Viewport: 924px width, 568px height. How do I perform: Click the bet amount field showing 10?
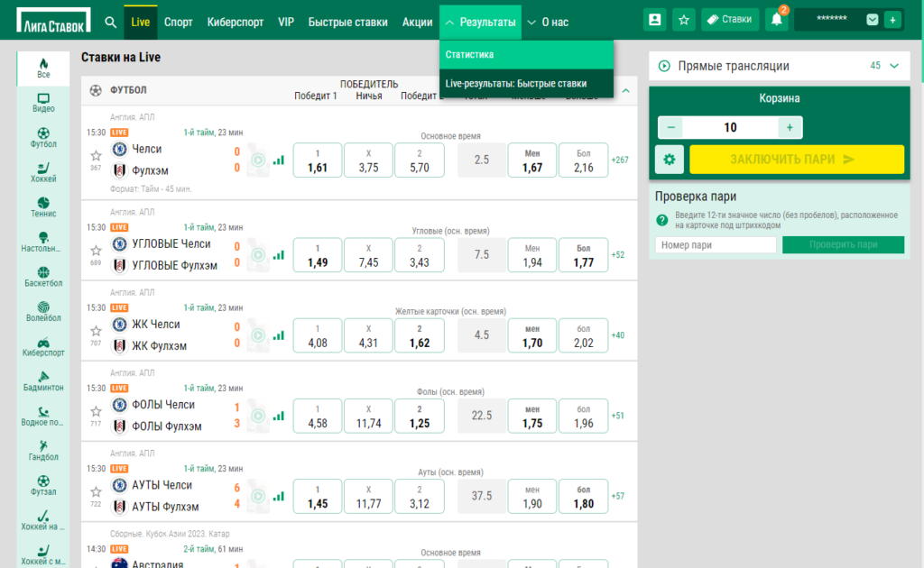[730, 127]
